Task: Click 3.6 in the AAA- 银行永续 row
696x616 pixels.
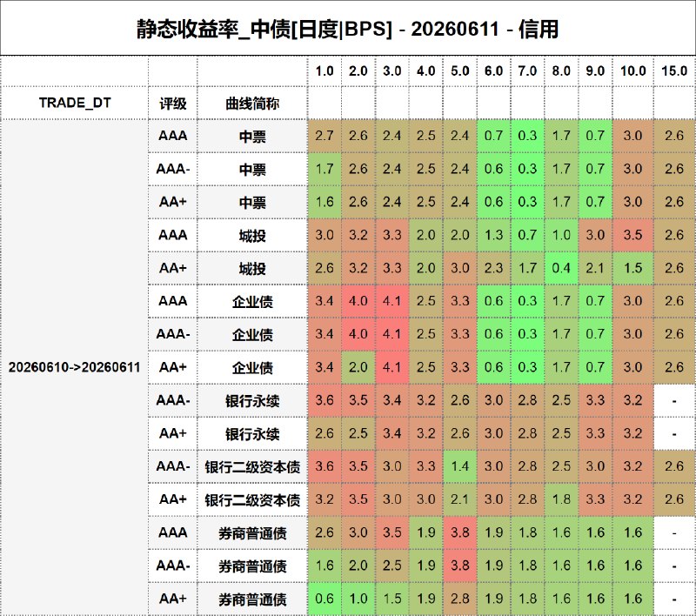Action: click(325, 400)
